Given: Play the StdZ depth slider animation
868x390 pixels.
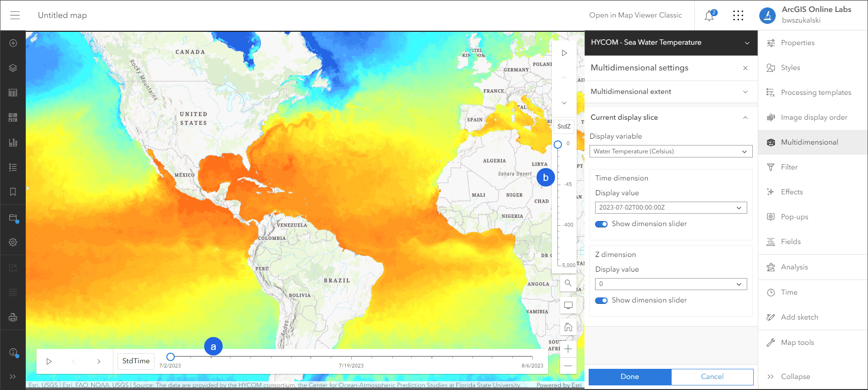Looking at the screenshot, I should (564, 53).
